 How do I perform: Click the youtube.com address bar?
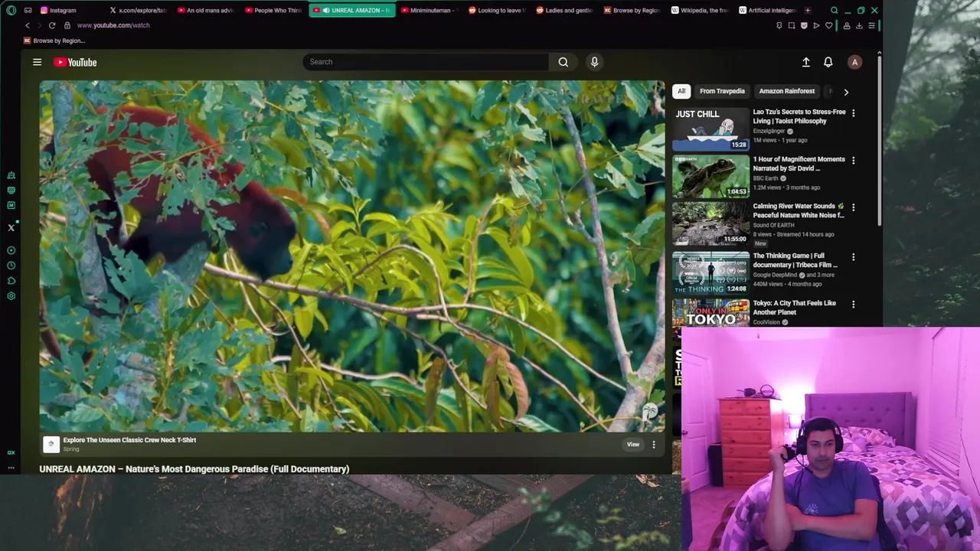tap(113, 25)
